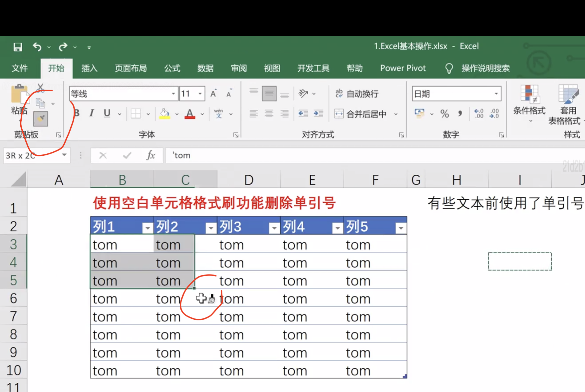Viewport: 585px width, 392px height.
Task: Click the accounting currency format icon
Action: [420, 113]
